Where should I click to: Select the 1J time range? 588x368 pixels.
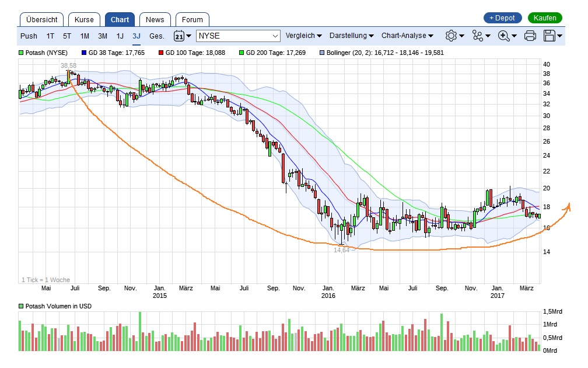[x=120, y=36]
